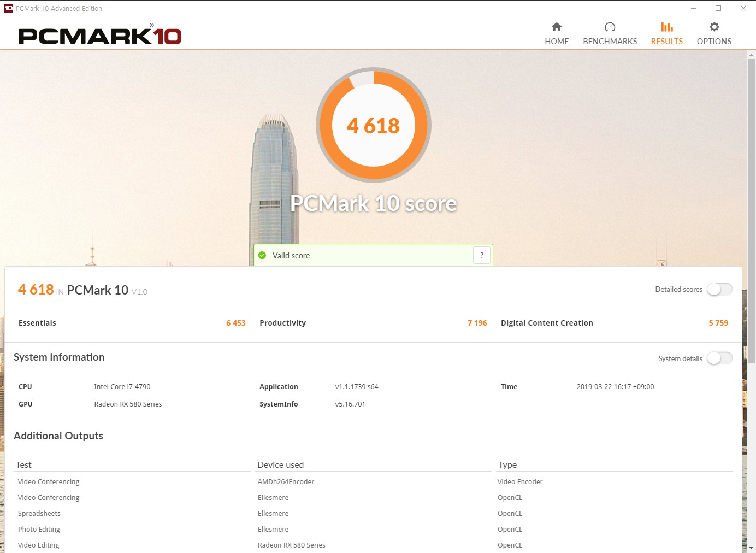
Task: Switch to the RESULTS tab
Action: pyautogui.click(x=667, y=34)
